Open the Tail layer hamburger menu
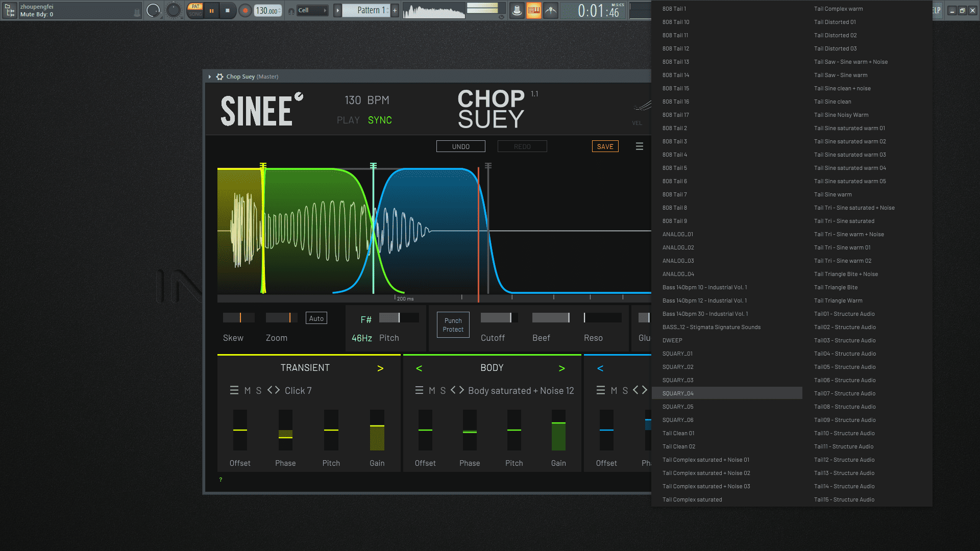 (x=601, y=390)
